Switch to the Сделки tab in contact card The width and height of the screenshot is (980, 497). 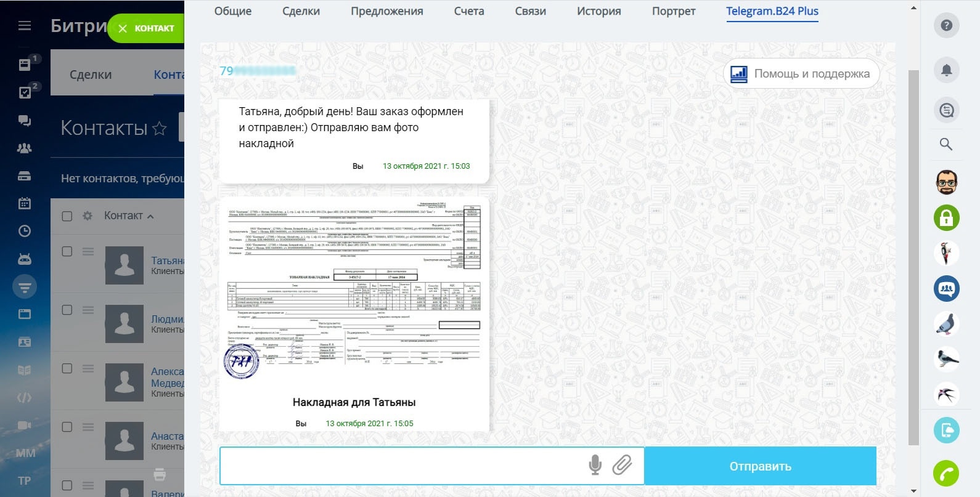[x=301, y=11]
